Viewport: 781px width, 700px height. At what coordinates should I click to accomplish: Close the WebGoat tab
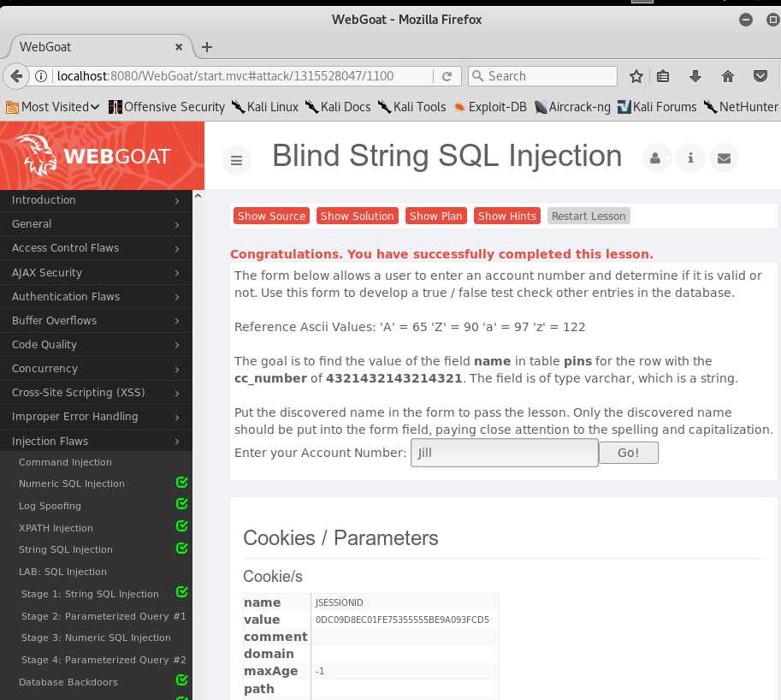pos(178,47)
